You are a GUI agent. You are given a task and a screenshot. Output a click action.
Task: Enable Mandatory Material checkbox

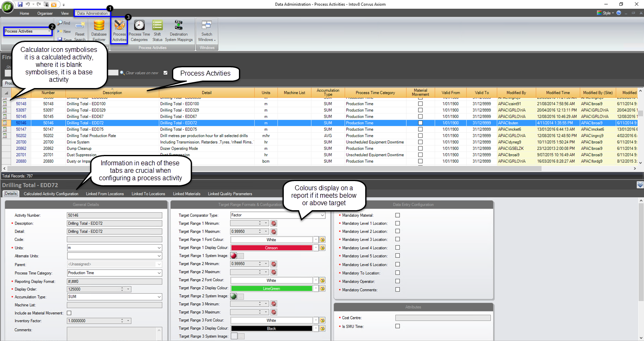(x=398, y=215)
